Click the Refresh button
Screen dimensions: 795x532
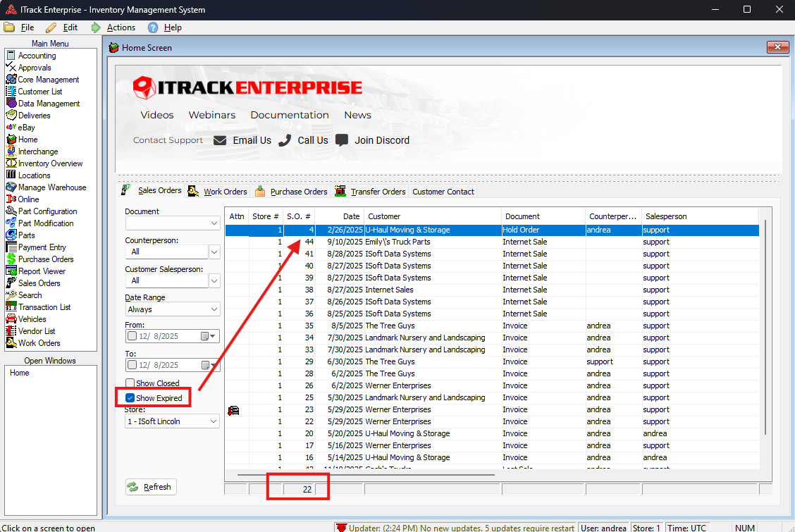151,487
